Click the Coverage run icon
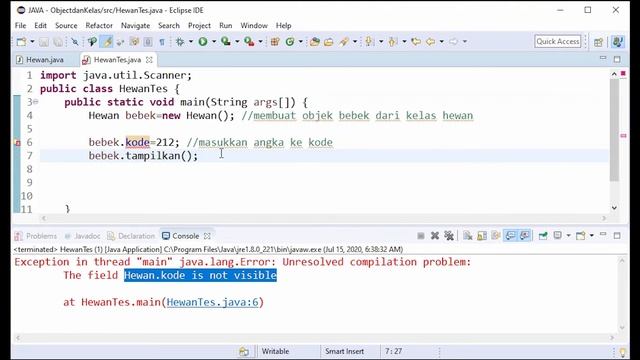The image size is (640, 360). (x=226, y=42)
